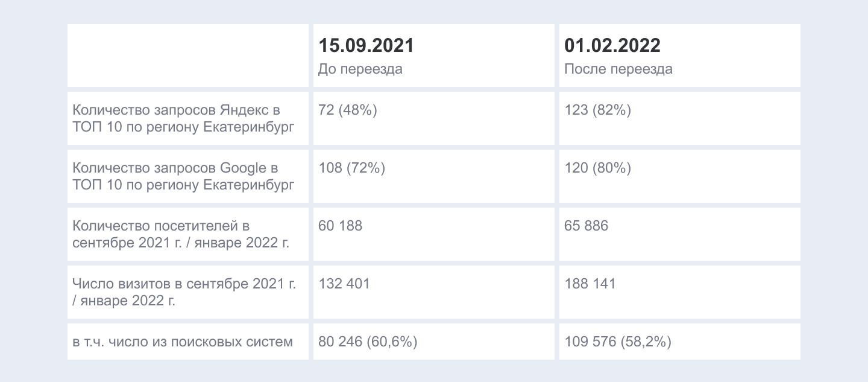The height and width of the screenshot is (382, 868).
Task: Select the cell showing 123 (82%)
Action: [x=597, y=111]
